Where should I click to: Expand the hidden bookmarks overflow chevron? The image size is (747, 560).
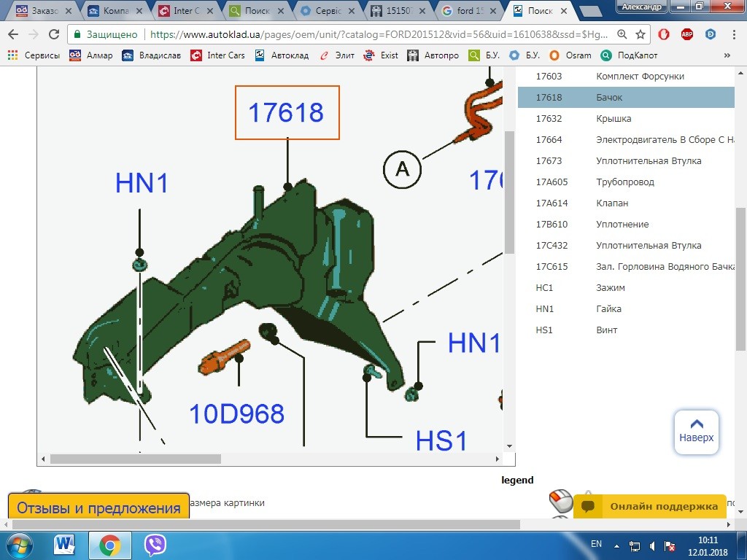point(727,55)
